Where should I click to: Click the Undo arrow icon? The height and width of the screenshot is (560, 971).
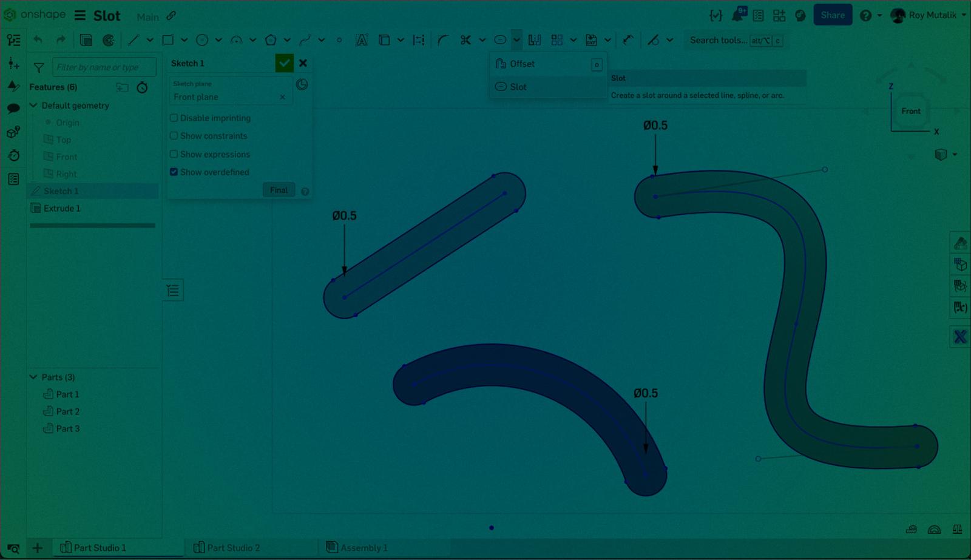click(x=38, y=40)
